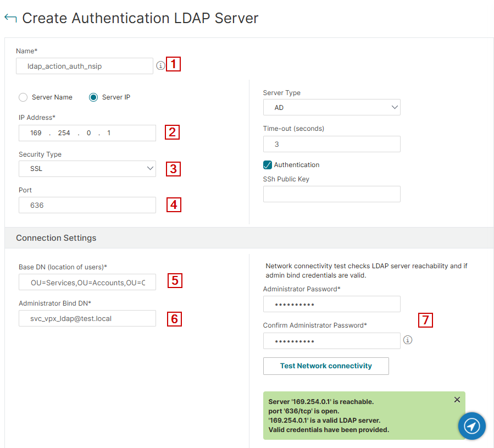
Task: Click the info icon beside Confirm Administrator Password
Action: click(408, 340)
